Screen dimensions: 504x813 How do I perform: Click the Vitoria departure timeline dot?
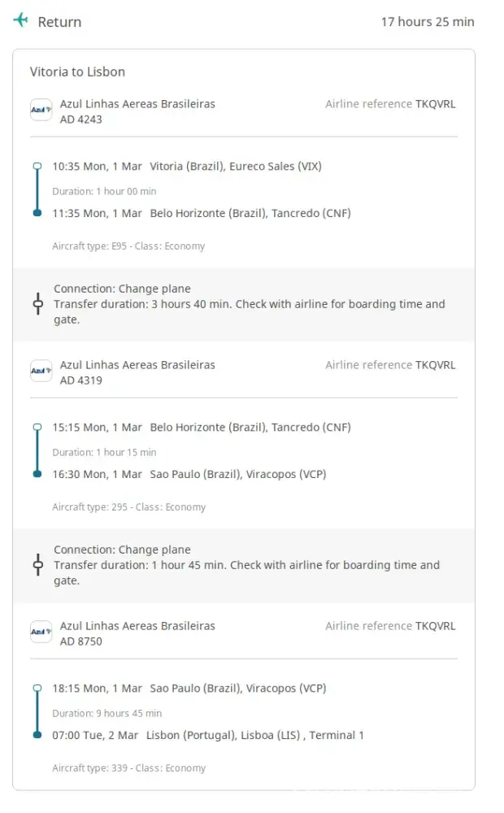[37, 166]
